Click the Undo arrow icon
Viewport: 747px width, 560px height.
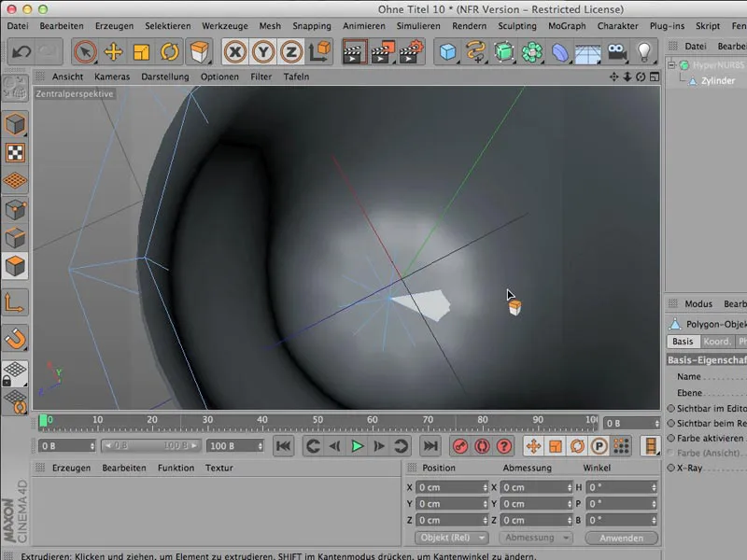click(21, 51)
